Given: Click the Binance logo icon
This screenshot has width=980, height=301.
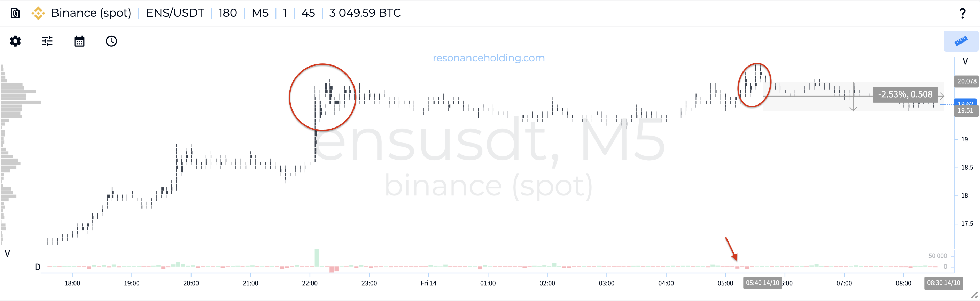Looking at the screenshot, I should point(38,13).
